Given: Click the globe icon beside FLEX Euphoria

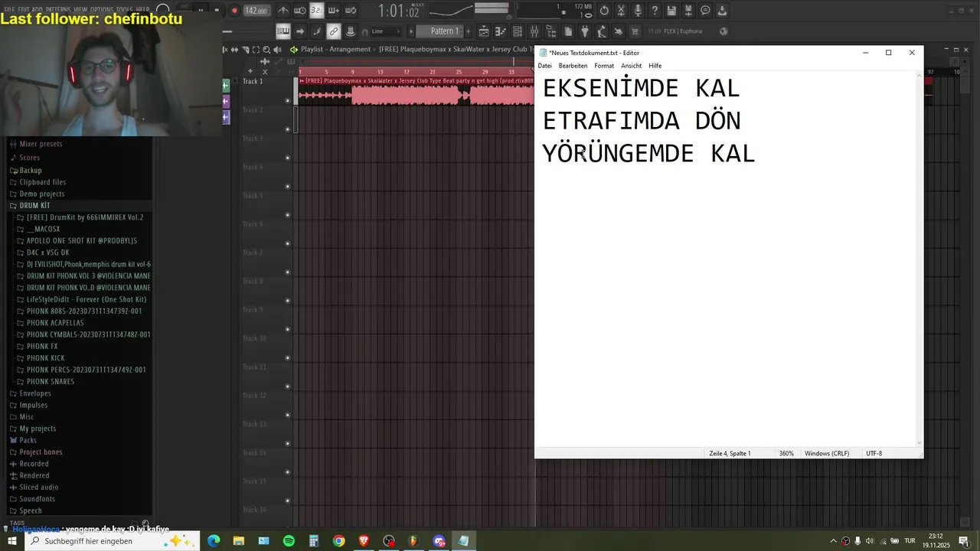Looking at the screenshot, I should (723, 31).
